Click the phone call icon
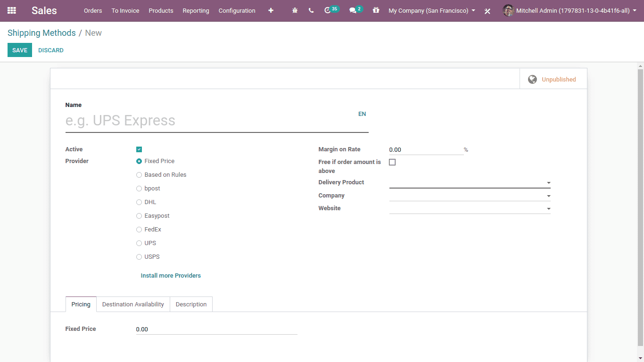This screenshot has height=362, width=644. click(x=311, y=10)
